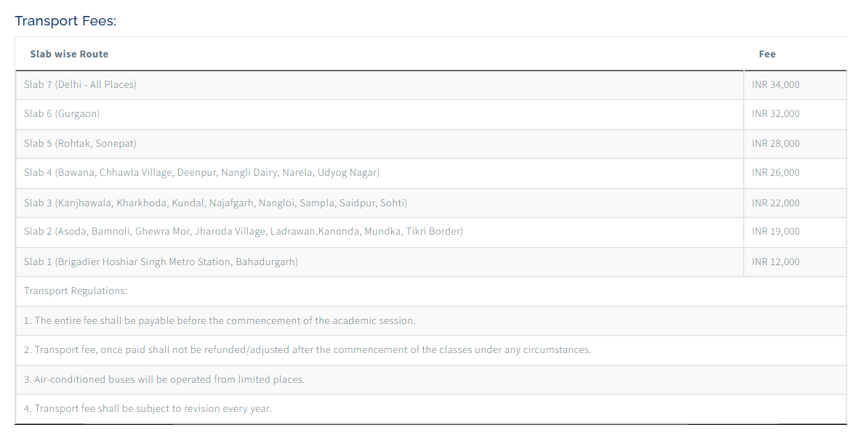Select Slab 1 Bahadurgarh route text
Image resolution: width=868 pixels, height=438 pixels.
click(x=161, y=261)
